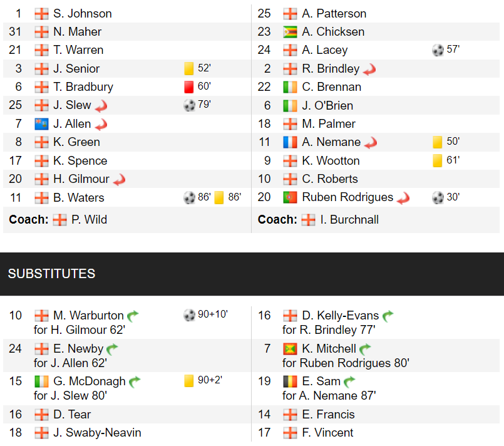Select player B. Waters in lineup

click(x=79, y=197)
